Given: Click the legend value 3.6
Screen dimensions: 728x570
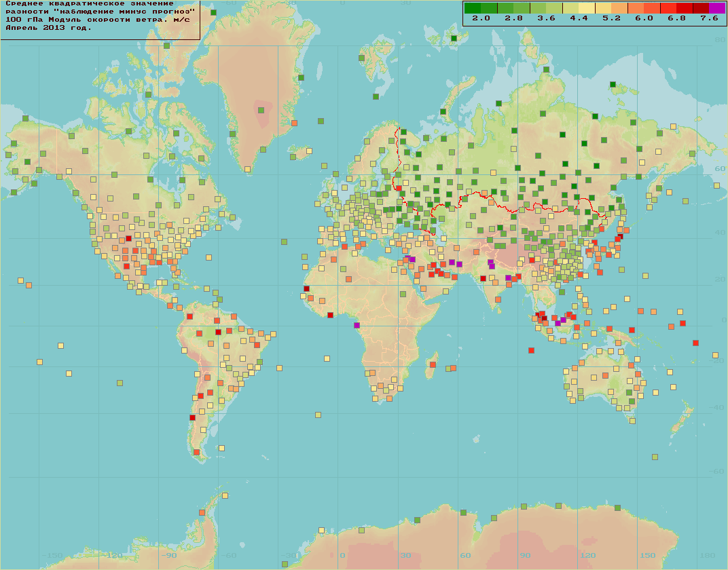Looking at the screenshot, I should (x=546, y=18).
